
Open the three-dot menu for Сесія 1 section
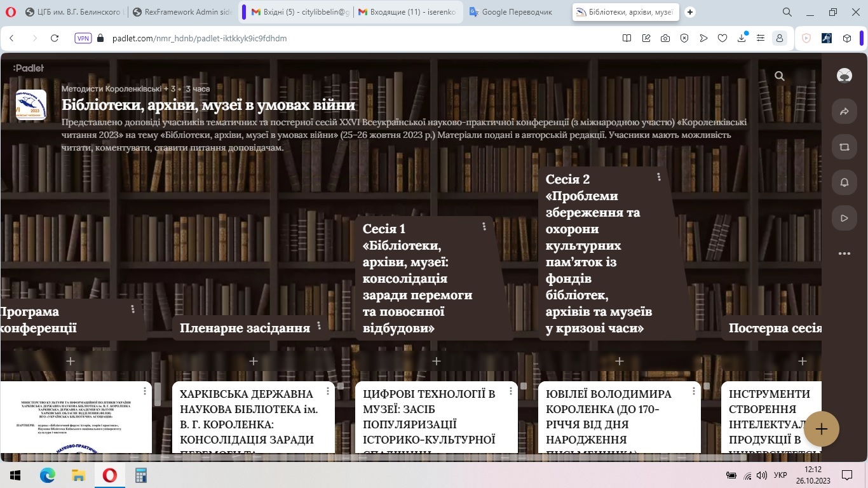pyautogui.click(x=484, y=226)
